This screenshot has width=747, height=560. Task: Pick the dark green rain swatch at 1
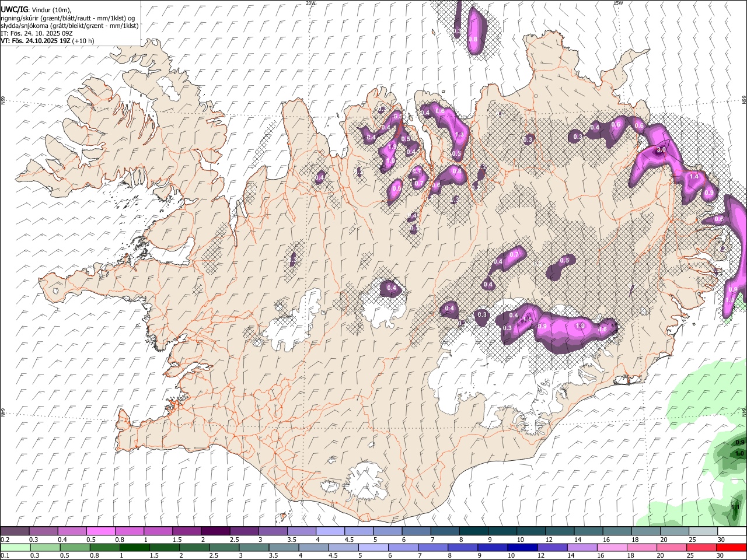134,547
